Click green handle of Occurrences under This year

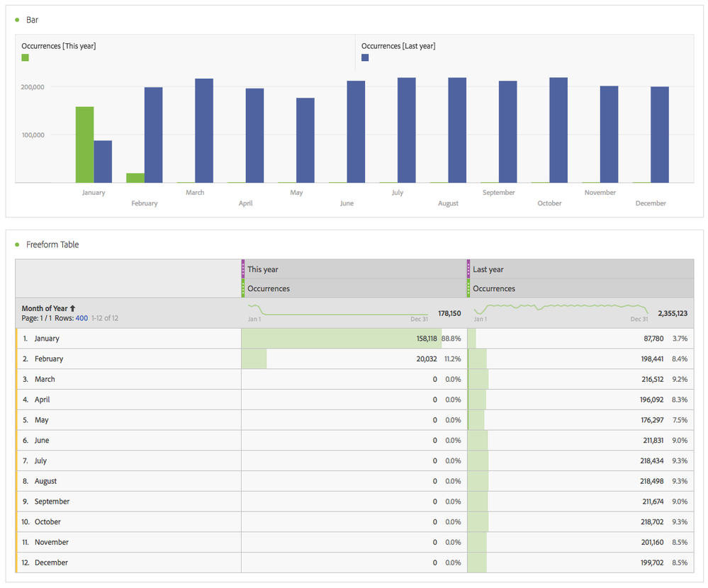click(243, 288)
